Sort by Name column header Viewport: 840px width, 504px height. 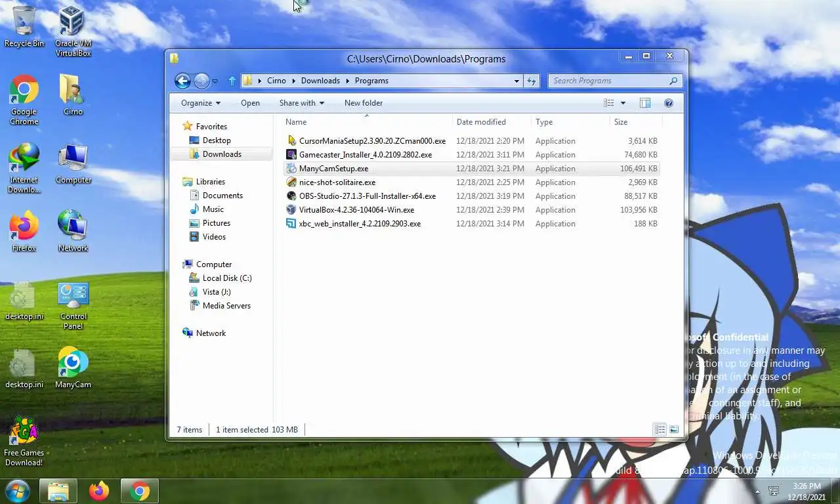367,122
